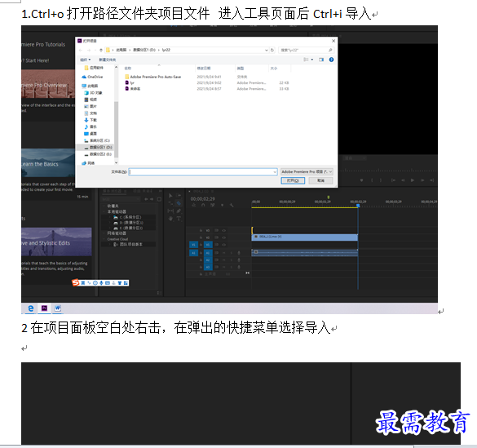Screen dimensions: 477x448
Task: Click the lyr22 breadcrumb in the address bar
Action: pos(166,50)
